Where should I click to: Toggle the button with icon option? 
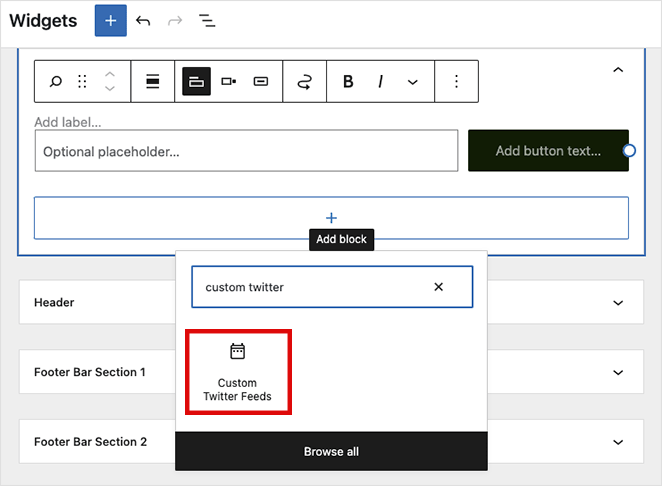(260, 81)
